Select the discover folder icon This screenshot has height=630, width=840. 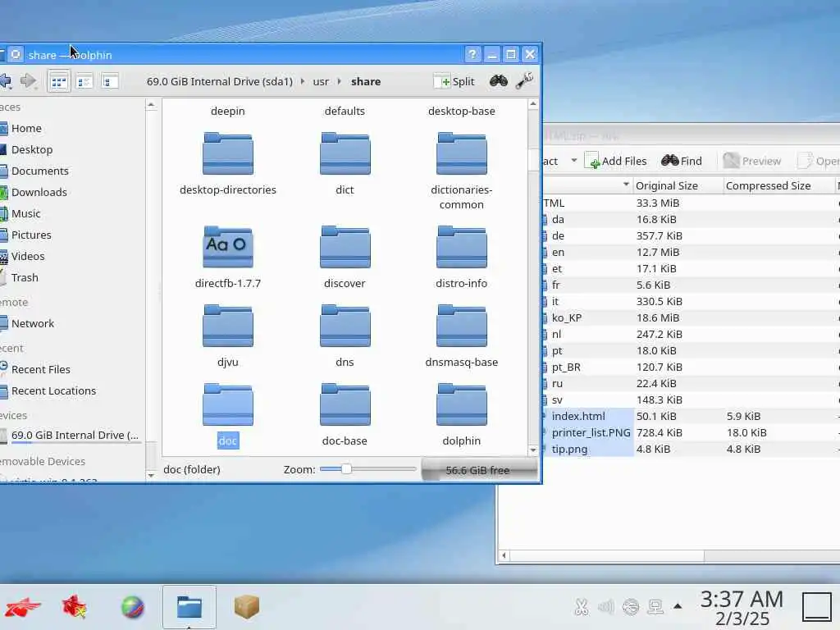[345, 247]
